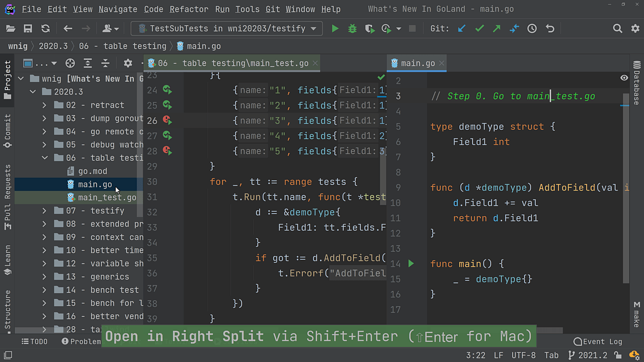Click 'wnig' in the navigation breadcrumb
Viewport: 644px width, 362px height.
coord(17,46)
